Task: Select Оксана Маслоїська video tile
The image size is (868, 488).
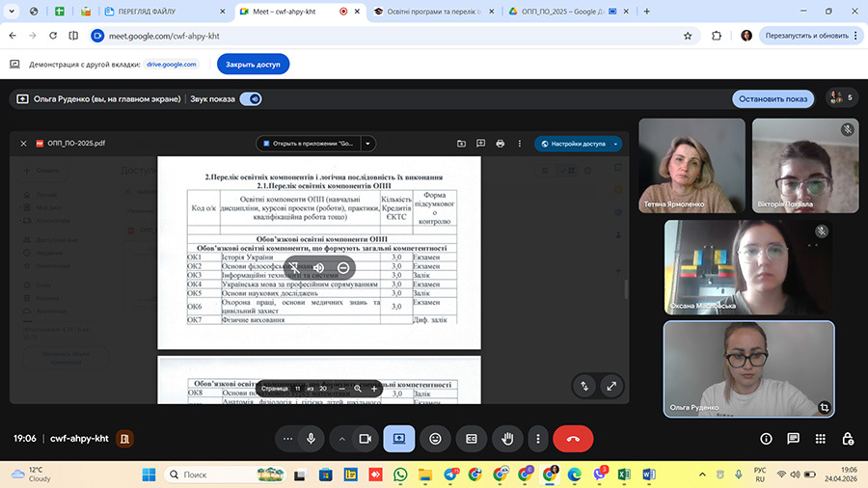Action: (x=749, y=267)
